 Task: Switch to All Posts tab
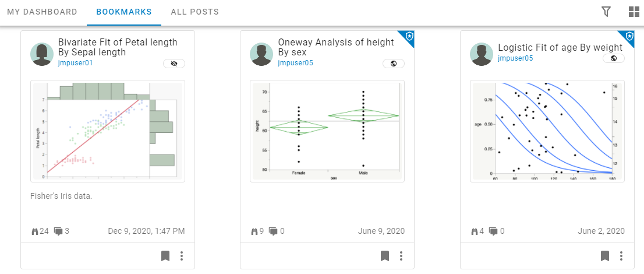coord(194,12)
